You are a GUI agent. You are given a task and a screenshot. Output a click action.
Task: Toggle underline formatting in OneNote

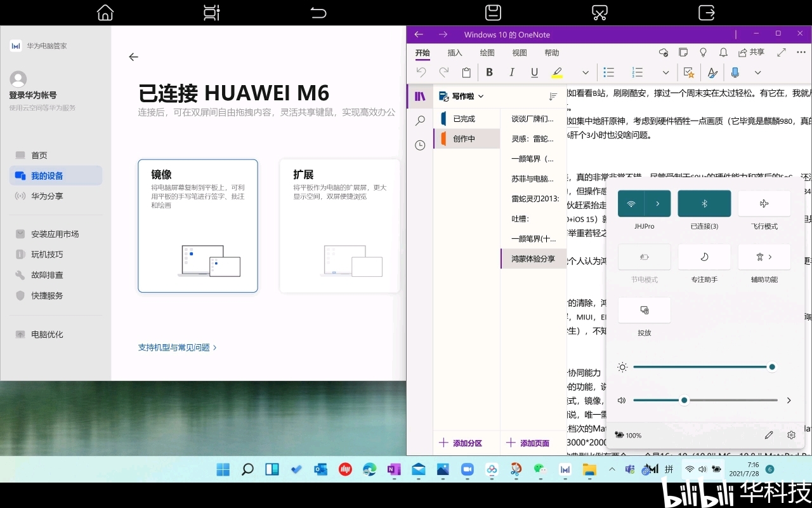pyautogui.click(x=534, y=72)
